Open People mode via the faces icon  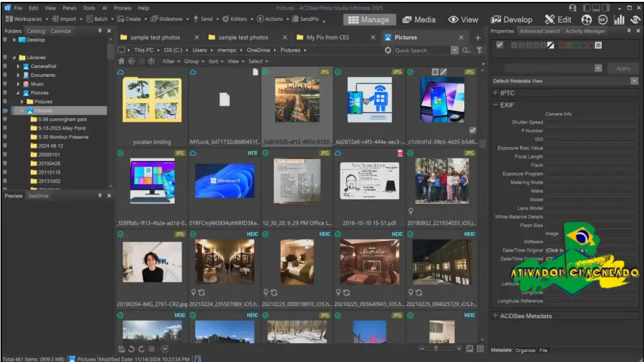click(587, 19)
